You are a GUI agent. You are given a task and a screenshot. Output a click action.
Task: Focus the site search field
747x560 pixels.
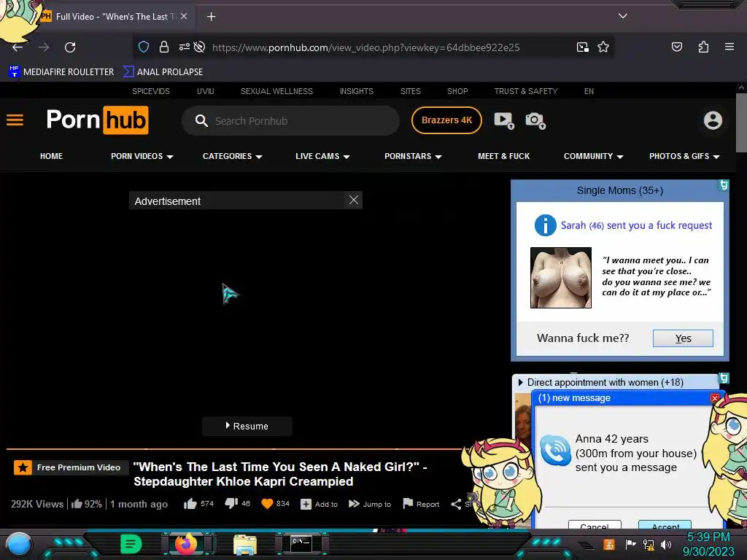(x=290, y=121)
